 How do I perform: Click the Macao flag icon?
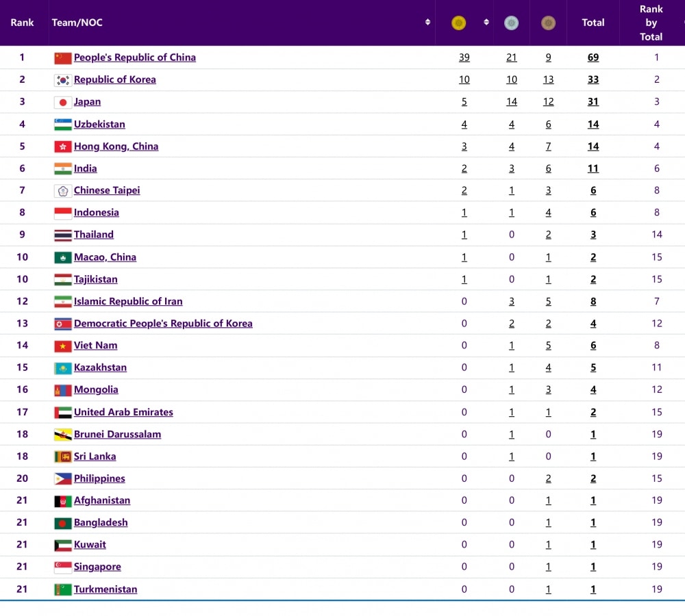pos(63,257)
